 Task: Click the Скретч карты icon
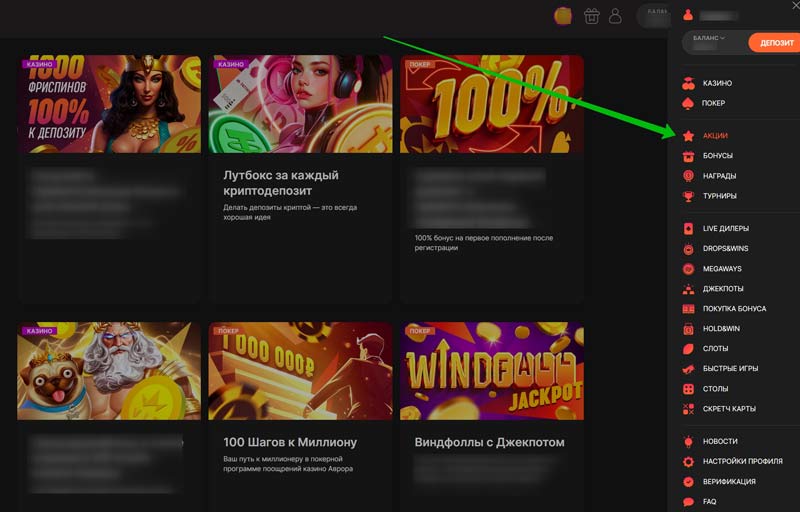pos(688,409)
